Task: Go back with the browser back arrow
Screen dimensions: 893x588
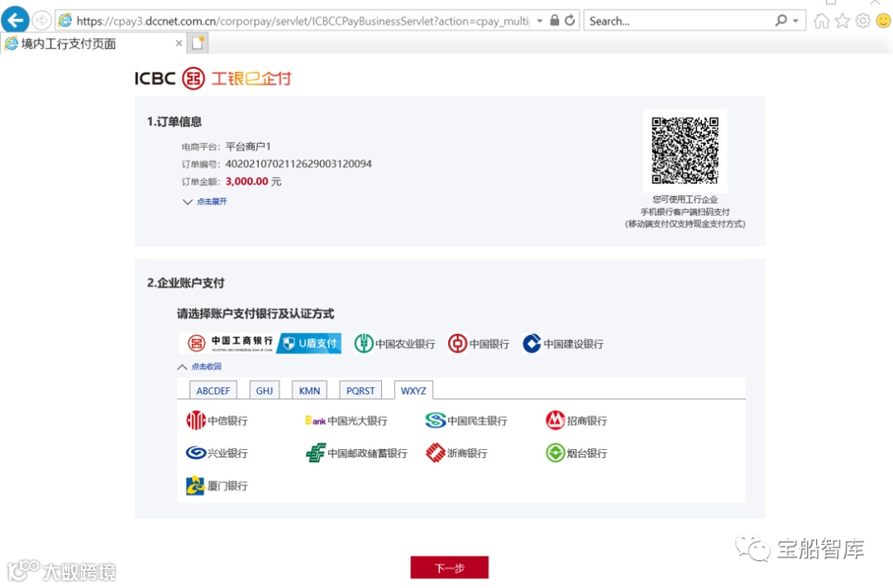Action: point(16,21)
